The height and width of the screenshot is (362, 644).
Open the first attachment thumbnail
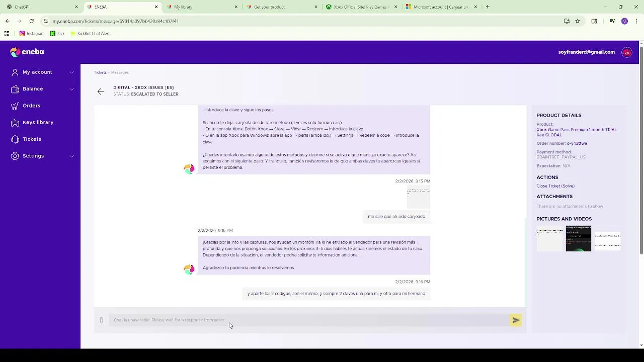(x=549, y=239)
